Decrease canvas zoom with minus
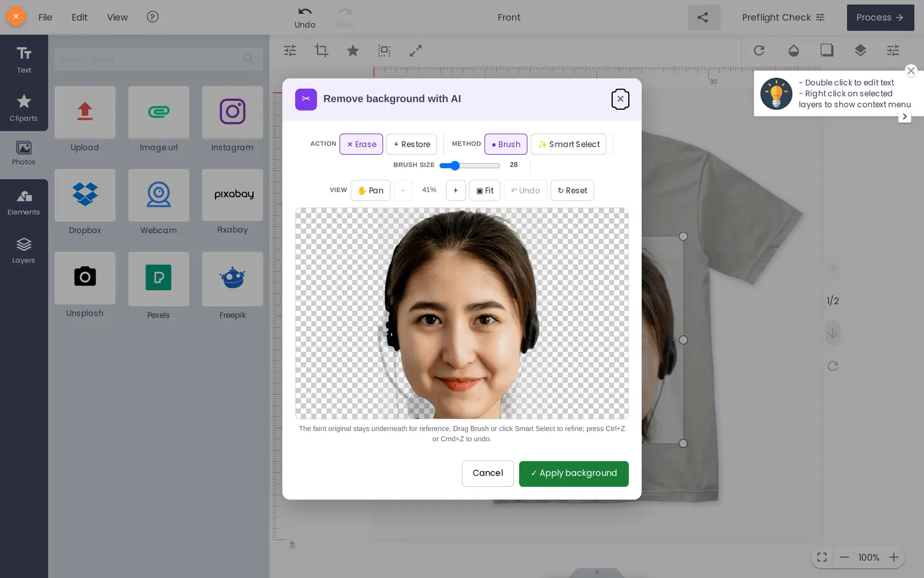The image size is (924, 578). (x=844, y=557)
